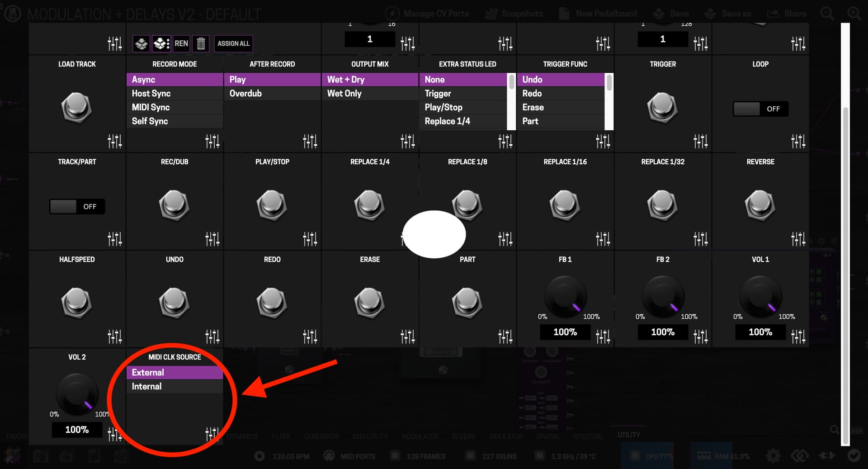Toggle the Track/Part switch
The height and width of the screenshot is (469, 868).
pos(77,207)
